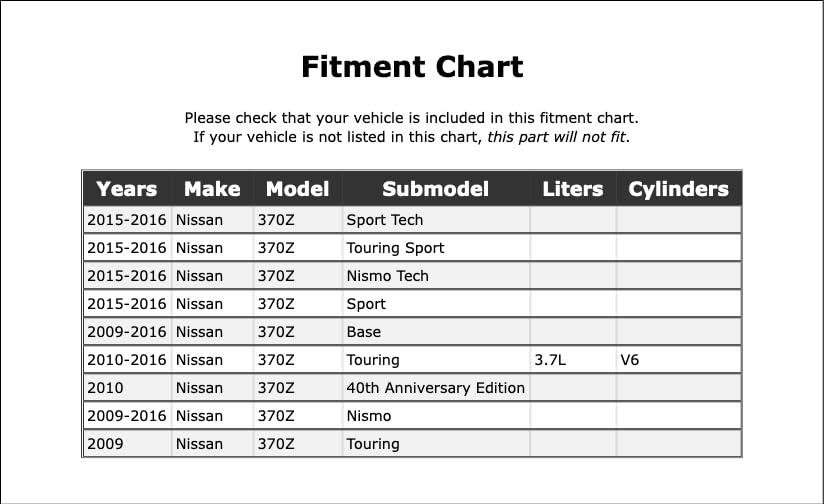Click the Years column header
824x504 pixels.
127,189
